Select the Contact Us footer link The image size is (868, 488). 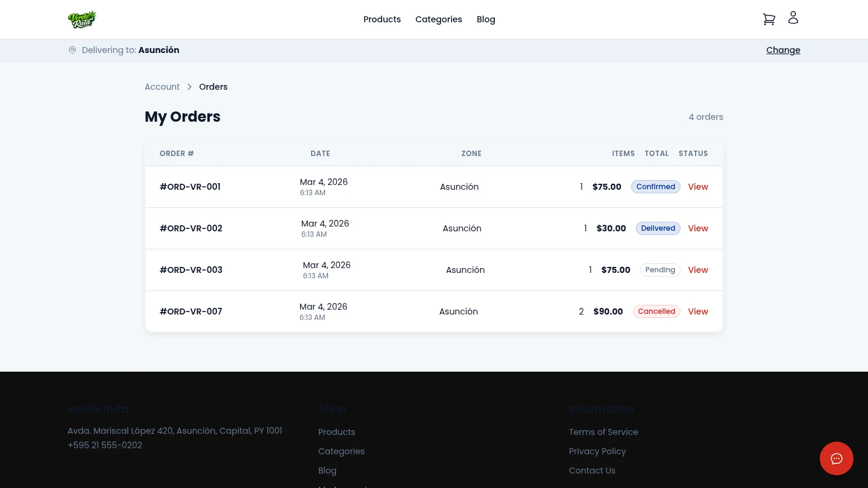click(x=591, y=471)
